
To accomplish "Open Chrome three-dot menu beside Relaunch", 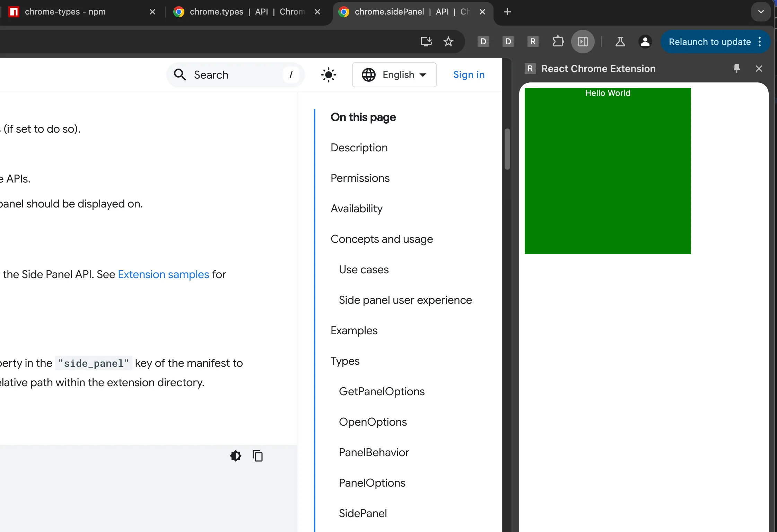I will [760, 42].
